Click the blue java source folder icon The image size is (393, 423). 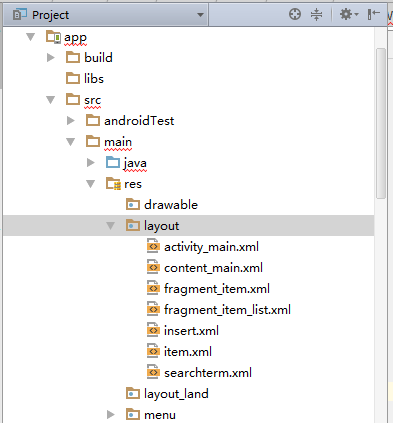[x=113, y=162]
